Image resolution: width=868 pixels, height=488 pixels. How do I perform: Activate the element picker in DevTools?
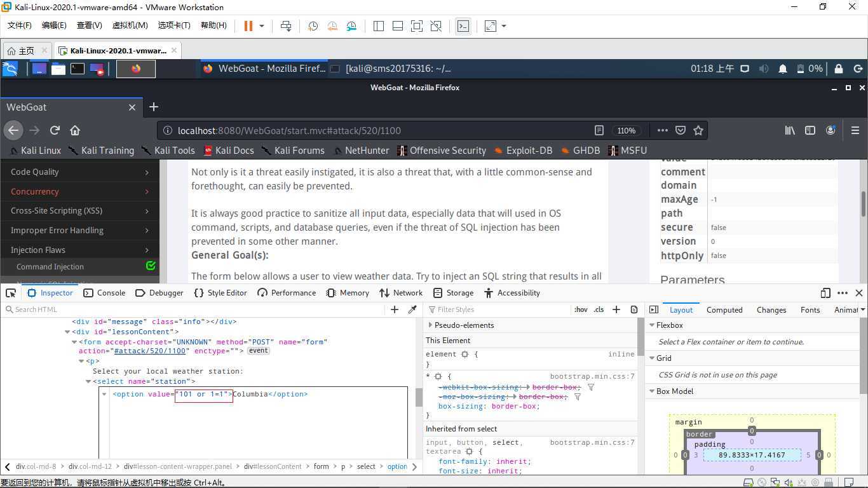[x=11, y=293]
